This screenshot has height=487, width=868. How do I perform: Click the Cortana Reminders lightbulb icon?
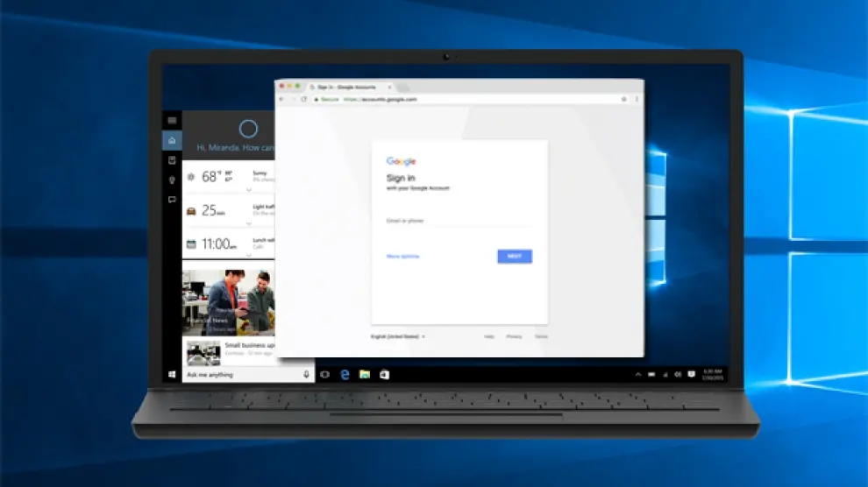click(172, 180)
